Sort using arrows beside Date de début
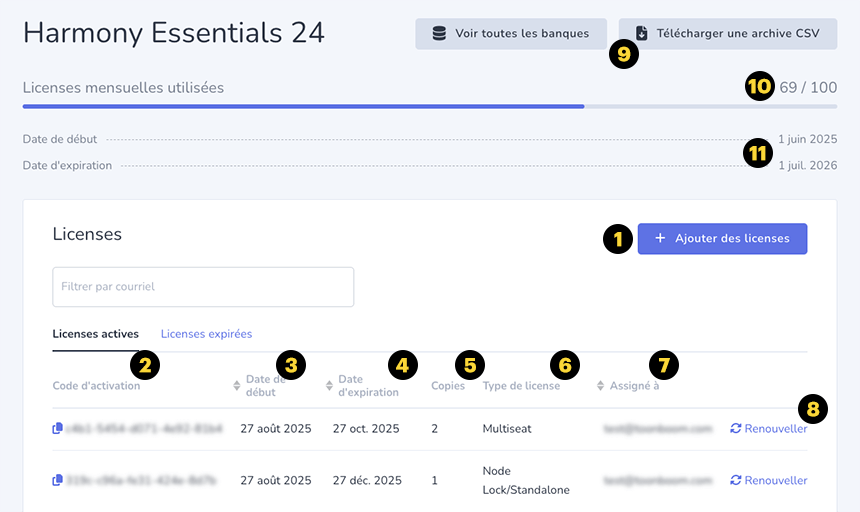The height and width of the screenshot is (512, 860). (237, 386)
